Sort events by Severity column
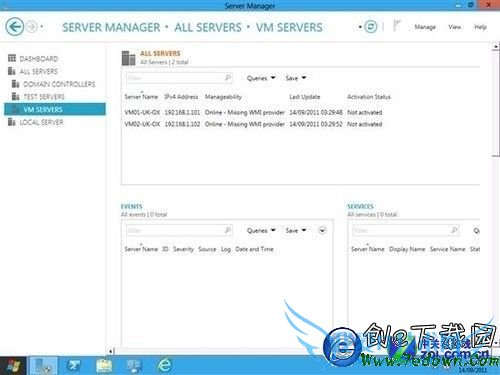Screen dimensions: 500x375 (x=183, y=249)
